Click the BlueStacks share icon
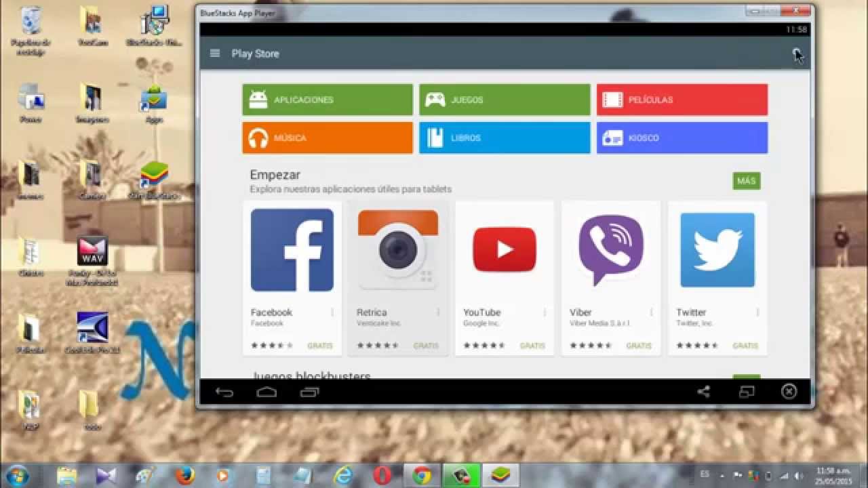Image resolution: width=868 pixels, height=488 pixels. [x=704, y=392]
